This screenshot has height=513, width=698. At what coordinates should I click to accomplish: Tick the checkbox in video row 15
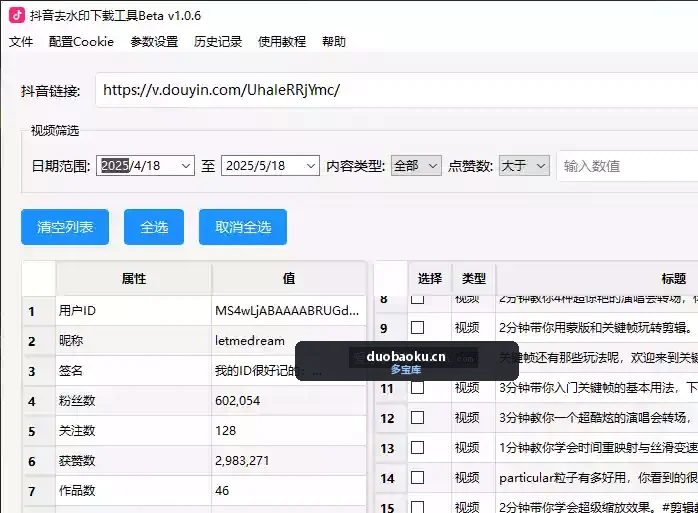(418, 507)
